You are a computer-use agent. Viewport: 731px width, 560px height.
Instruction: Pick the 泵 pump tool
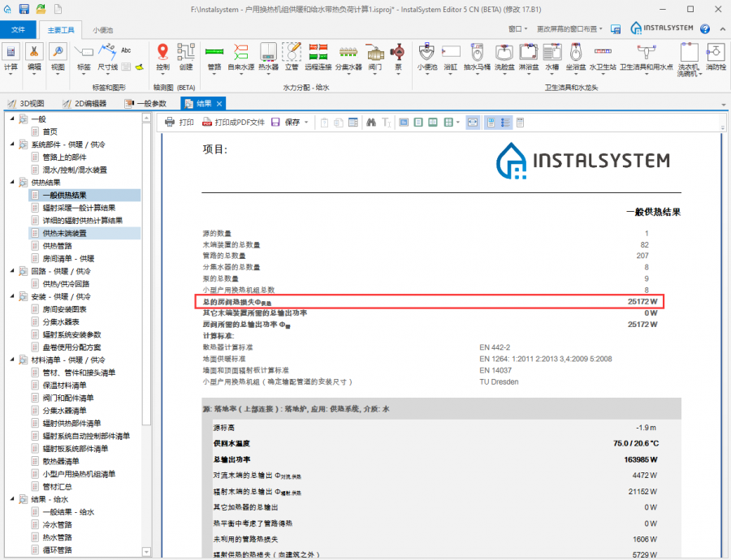click(x=398, y=57)
